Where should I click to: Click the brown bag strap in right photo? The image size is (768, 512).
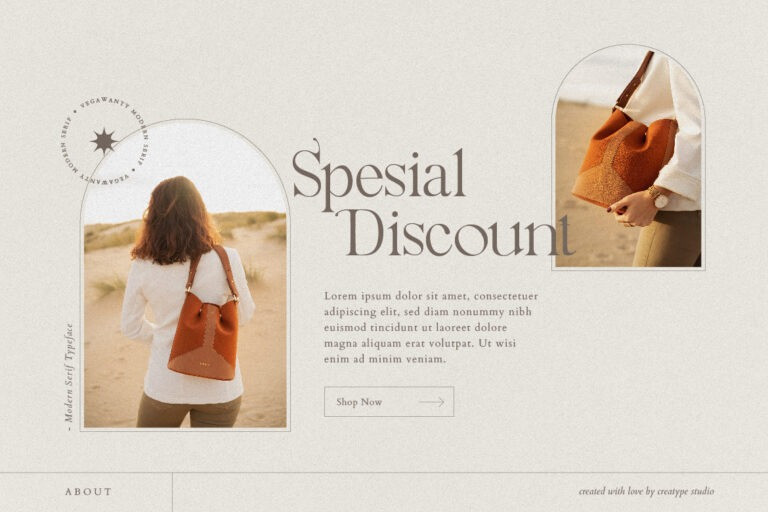[x=633, y=81]
